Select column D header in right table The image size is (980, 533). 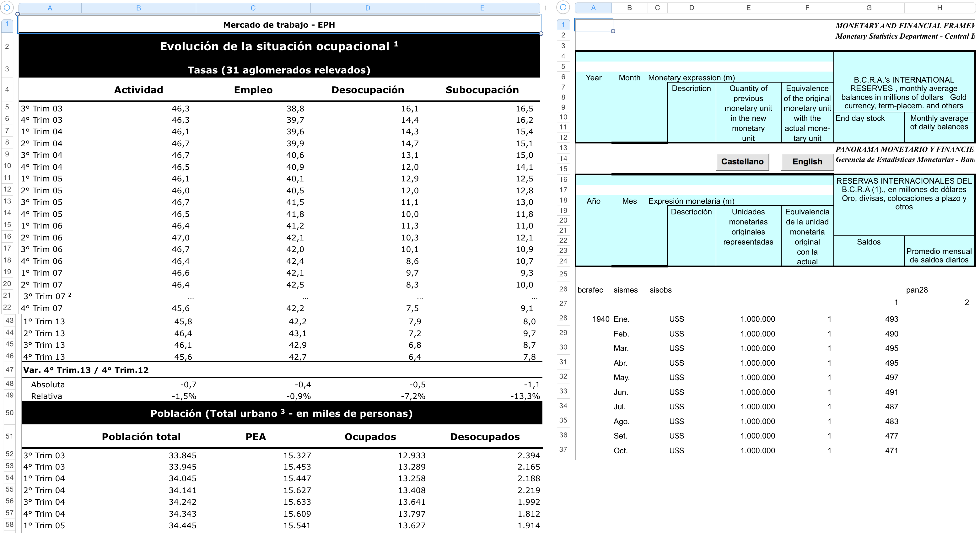[x=691, y=8]
